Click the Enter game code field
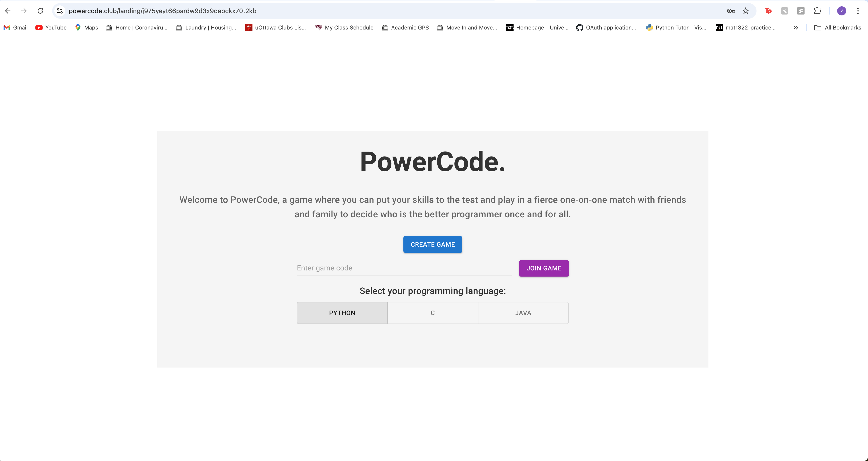Image resolution: width=868 pixels, height=461 pixels. click(404, 268)
